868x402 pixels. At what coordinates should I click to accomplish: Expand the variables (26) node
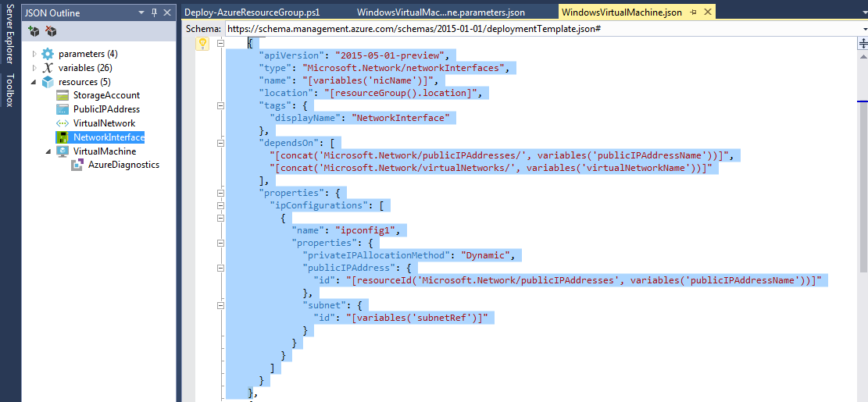point(34,68)
